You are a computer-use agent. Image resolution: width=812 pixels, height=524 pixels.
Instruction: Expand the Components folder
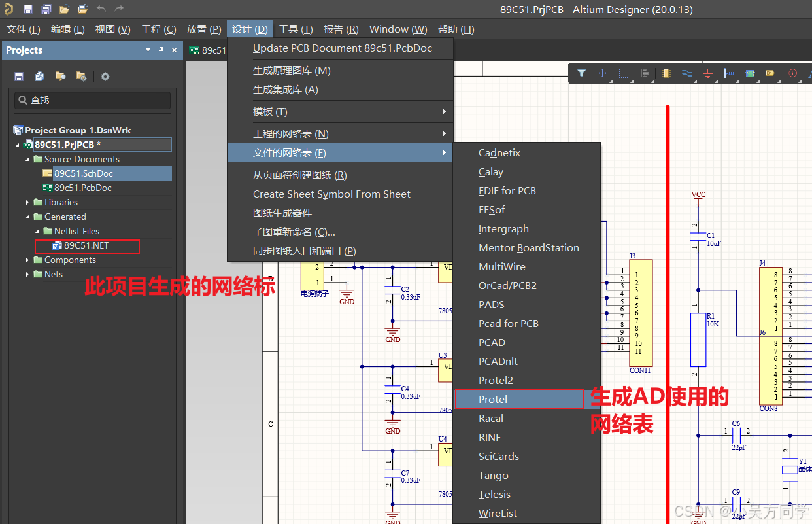pos(27,260)
